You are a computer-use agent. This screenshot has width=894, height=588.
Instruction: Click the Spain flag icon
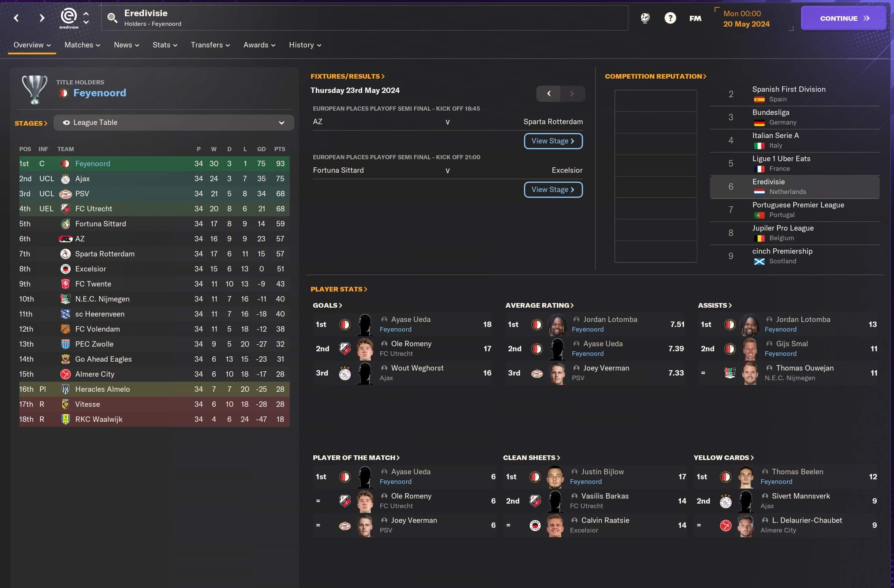[x=759, y=99]
